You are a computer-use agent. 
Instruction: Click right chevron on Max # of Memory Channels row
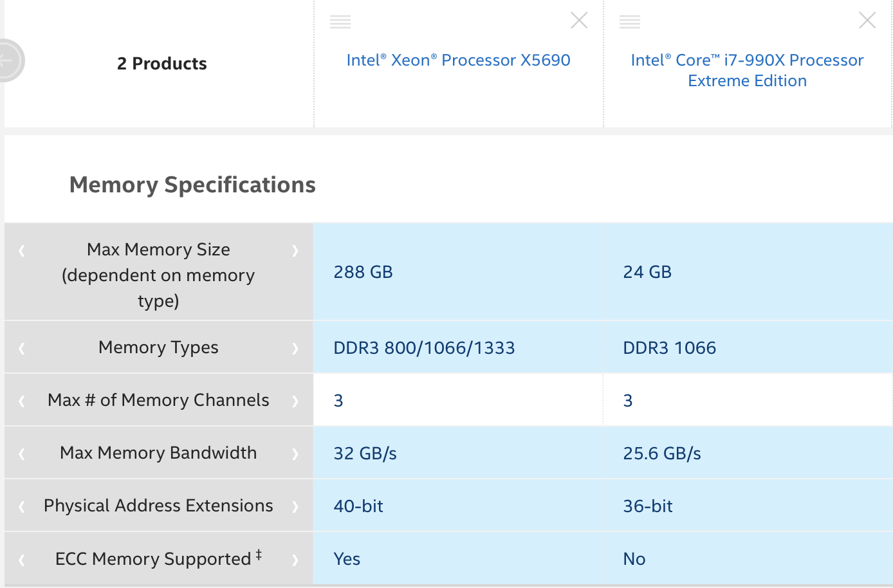tap(295, 401)
